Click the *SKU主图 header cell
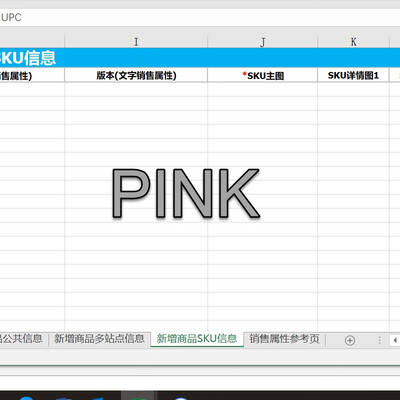 point(262,76)
